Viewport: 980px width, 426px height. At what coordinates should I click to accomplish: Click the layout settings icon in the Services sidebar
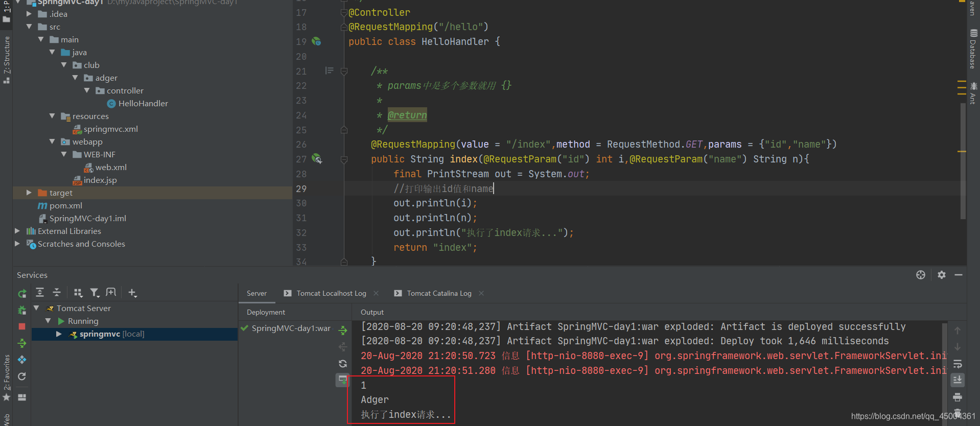click(22, 397)
